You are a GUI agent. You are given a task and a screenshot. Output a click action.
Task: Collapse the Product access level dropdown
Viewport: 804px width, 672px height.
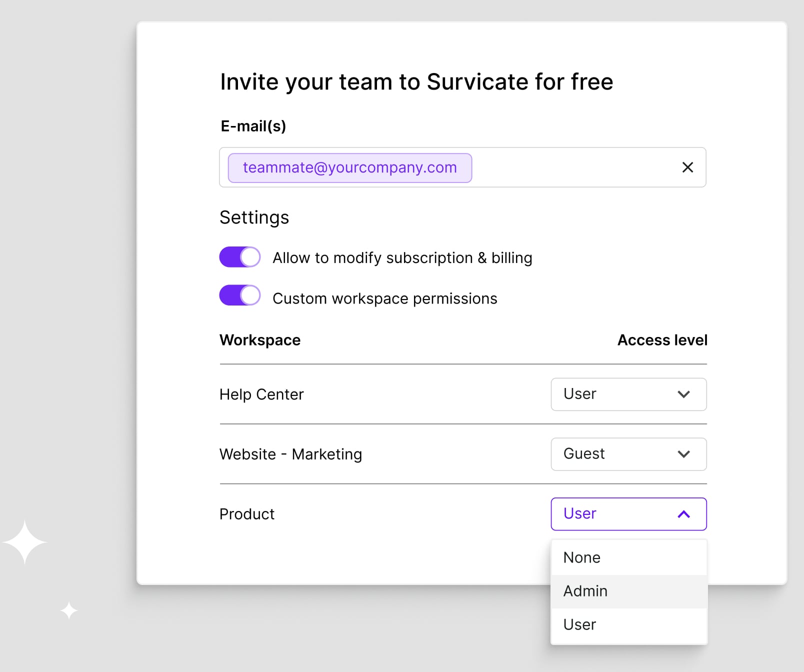tap(628, 514)
